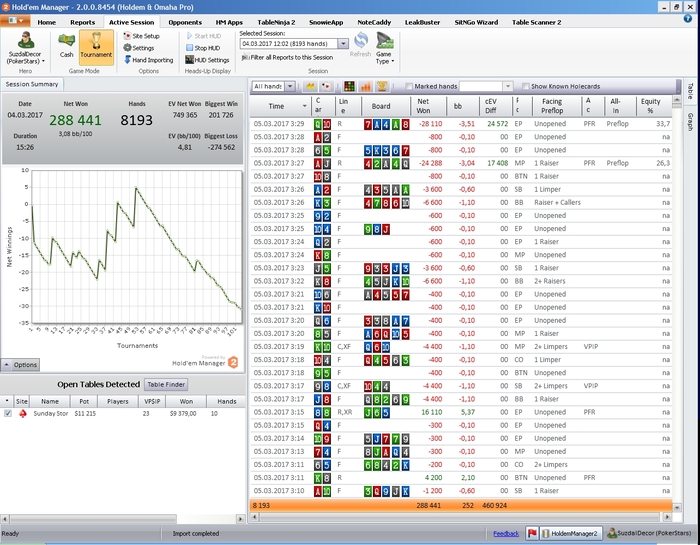The image size is (700, 545).
Task: Open the HM Apps tab
Action: (229, 22)
